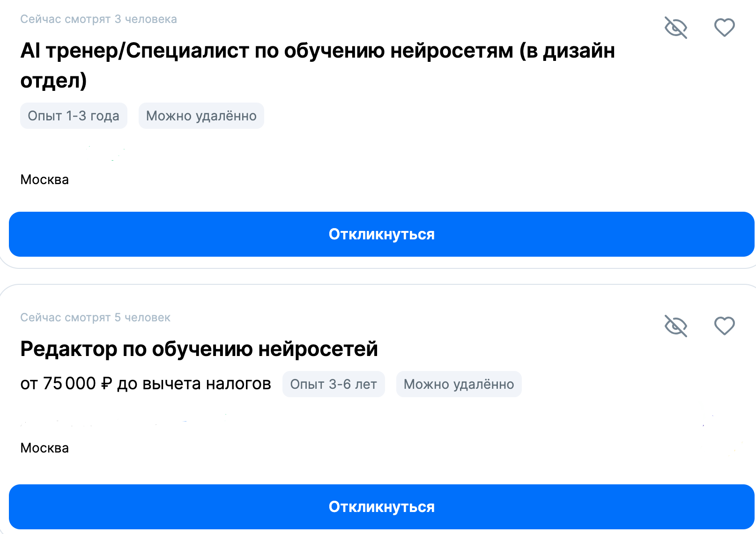This screenshot has width=756, height=534.
Task: Select the Опыт 3-6 лет tag
Action: (334, 384)
